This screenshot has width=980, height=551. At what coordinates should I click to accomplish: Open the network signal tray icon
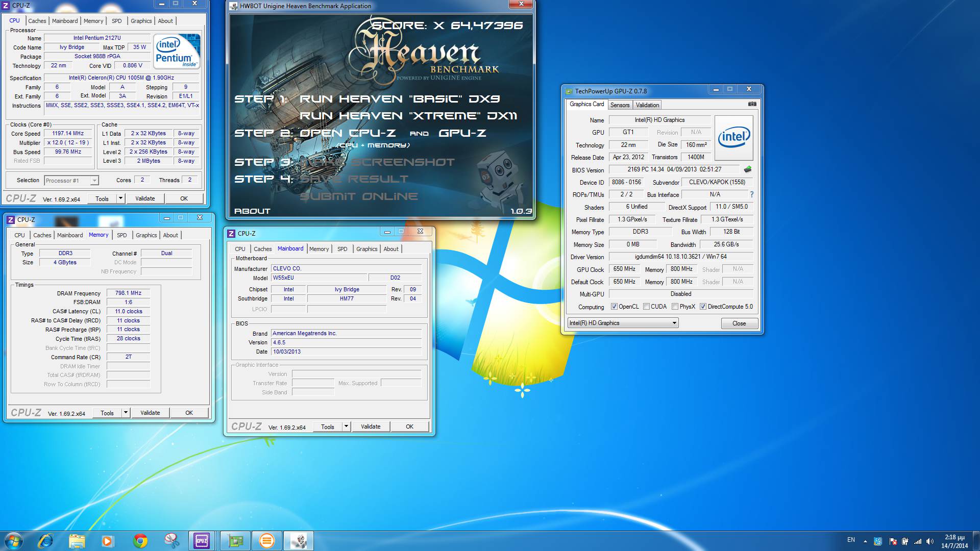tap(917, 541)
